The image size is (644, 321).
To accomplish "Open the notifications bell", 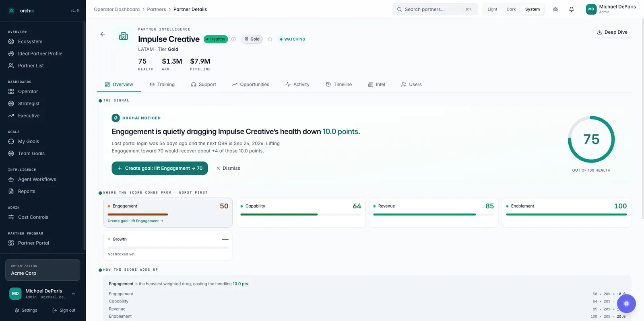I will point(572,9).
